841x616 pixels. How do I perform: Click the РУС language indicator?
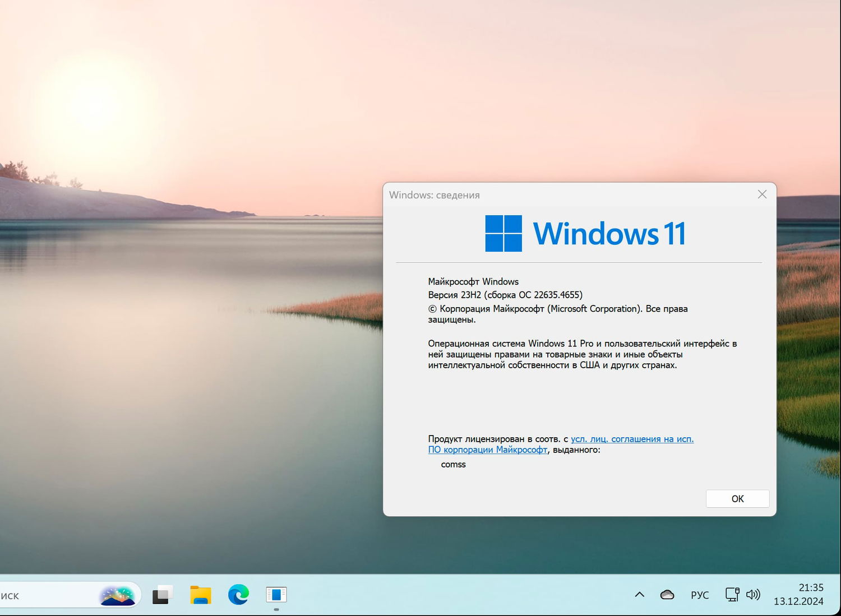(700, 595)
